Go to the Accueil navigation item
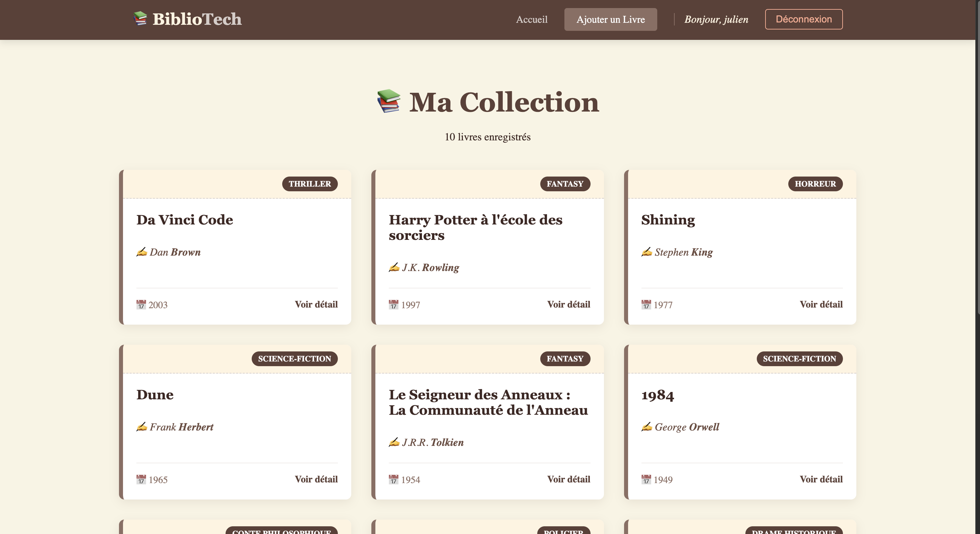Image resolution: width=980 pixels, height=534 pixels. pyautogui.click(x=532, y=19)
